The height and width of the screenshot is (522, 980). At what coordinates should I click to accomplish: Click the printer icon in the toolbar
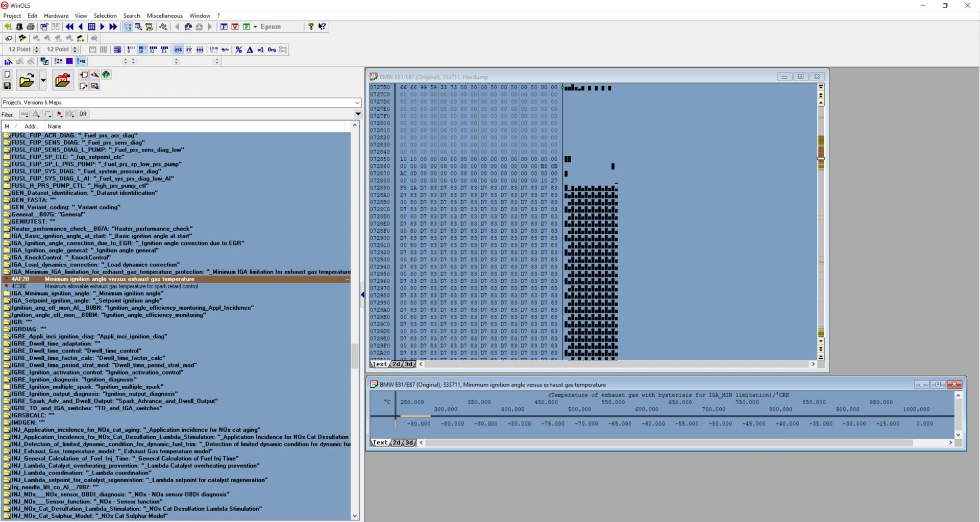tap(31, 27)
